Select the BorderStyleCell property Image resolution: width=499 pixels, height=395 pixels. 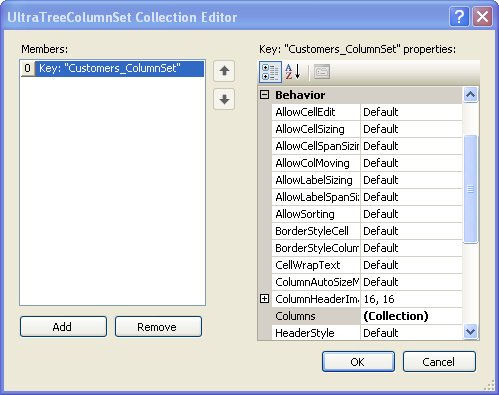pyautogui.click(x=316, y=231)
